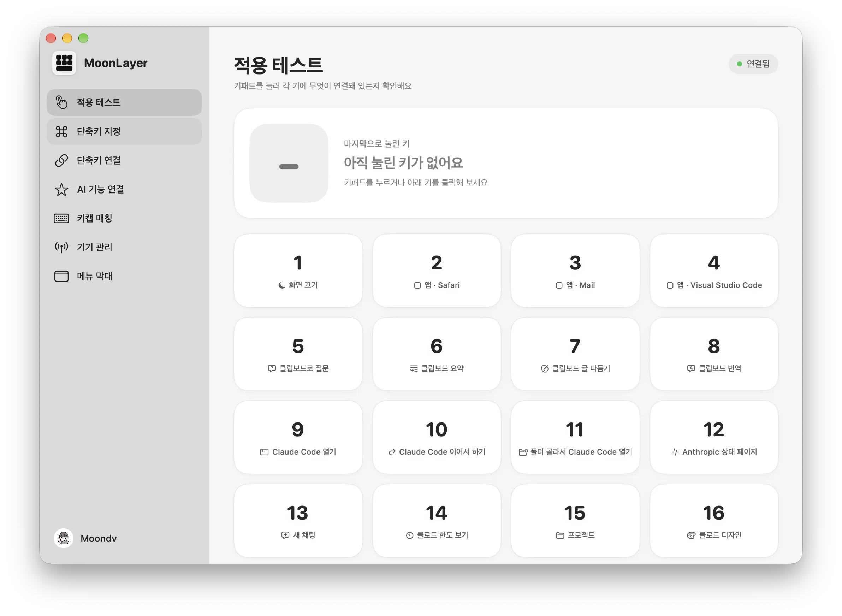Click the summary lines icon on key 6
This screenshot has width=842, height=616.
pyautogui.click(x=414, y=368)
